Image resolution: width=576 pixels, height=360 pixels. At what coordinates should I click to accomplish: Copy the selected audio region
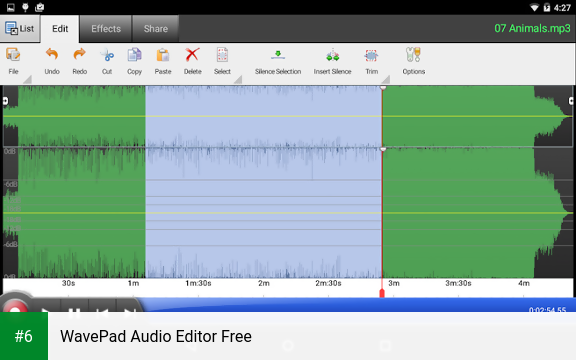(x=134, y=61)
